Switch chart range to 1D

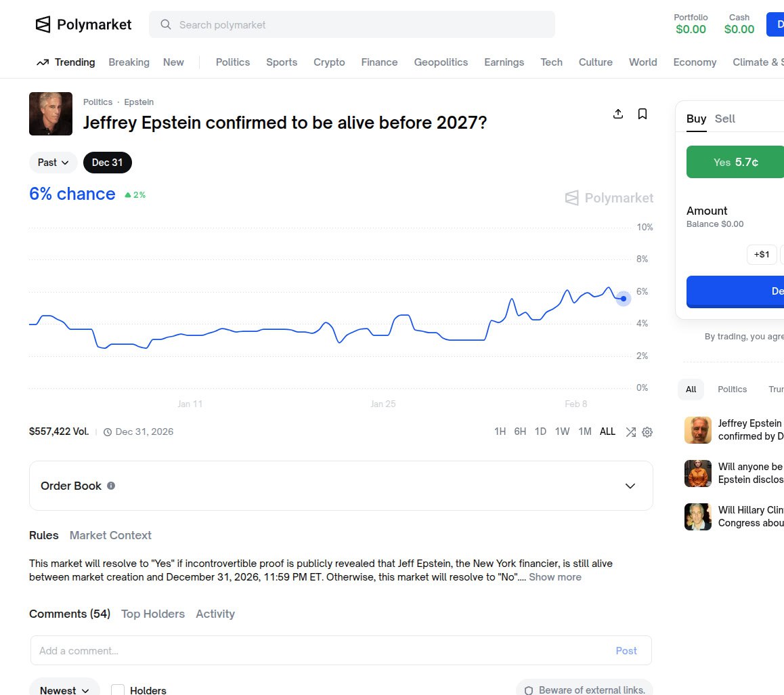(540, 431)
